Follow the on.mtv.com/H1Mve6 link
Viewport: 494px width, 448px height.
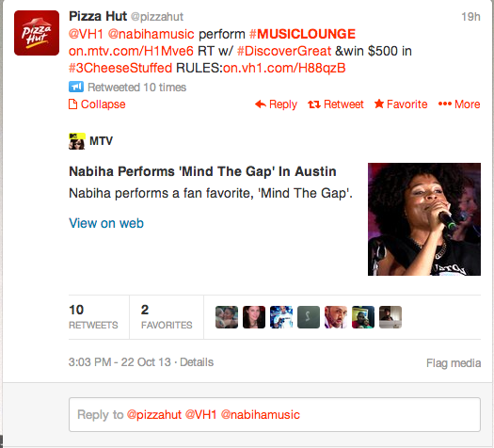(131, 51)
